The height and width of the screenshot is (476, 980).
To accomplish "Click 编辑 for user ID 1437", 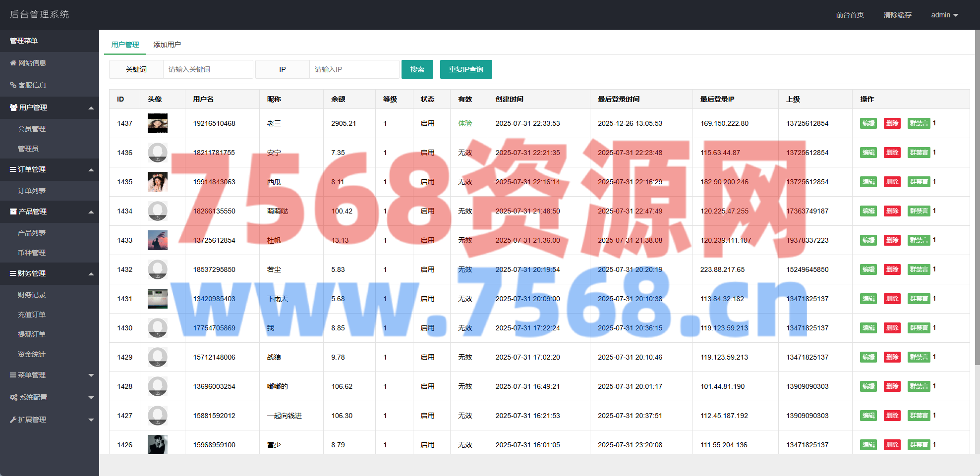I will (868, 123).
